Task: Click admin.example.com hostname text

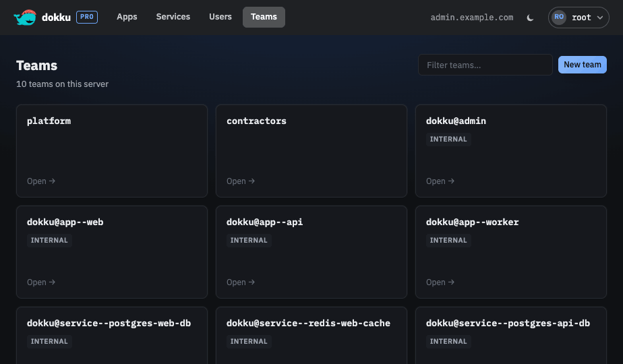Action: pyautogui.click(x=472, y=18)
